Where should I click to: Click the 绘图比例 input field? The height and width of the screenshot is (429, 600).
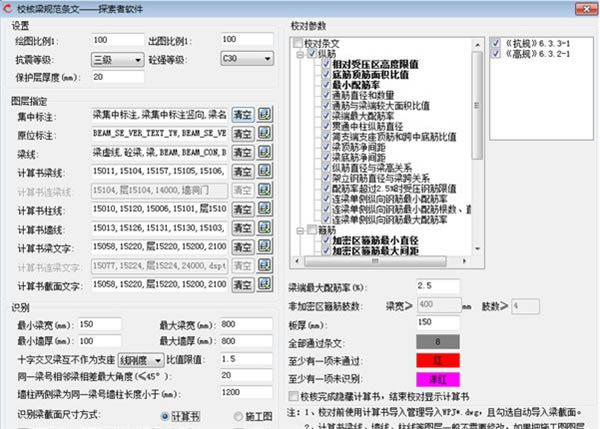click(x=118, y=40)
